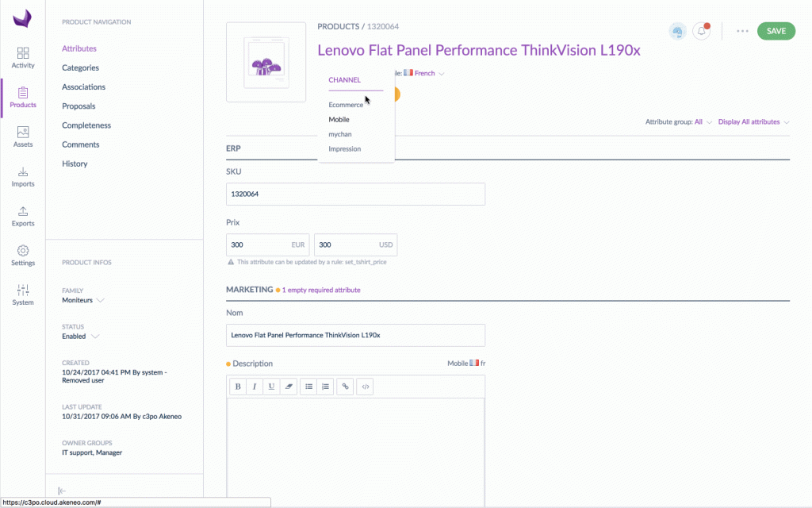The height and width of the screenshot is (508, 812).
Task: Click into the SKU input field
Action: pyautogui.click(x=356, y=194)
